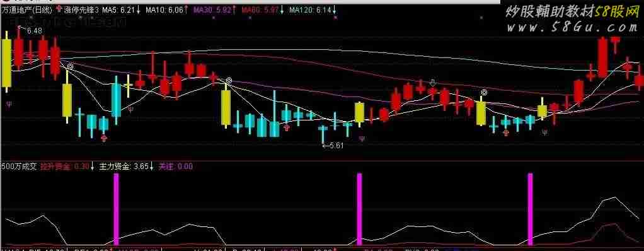Screen dimensions: 644x251
Task: Click the 500万成交 sub-indicator label
Action: pyautogui.click(x=20, y=166)
